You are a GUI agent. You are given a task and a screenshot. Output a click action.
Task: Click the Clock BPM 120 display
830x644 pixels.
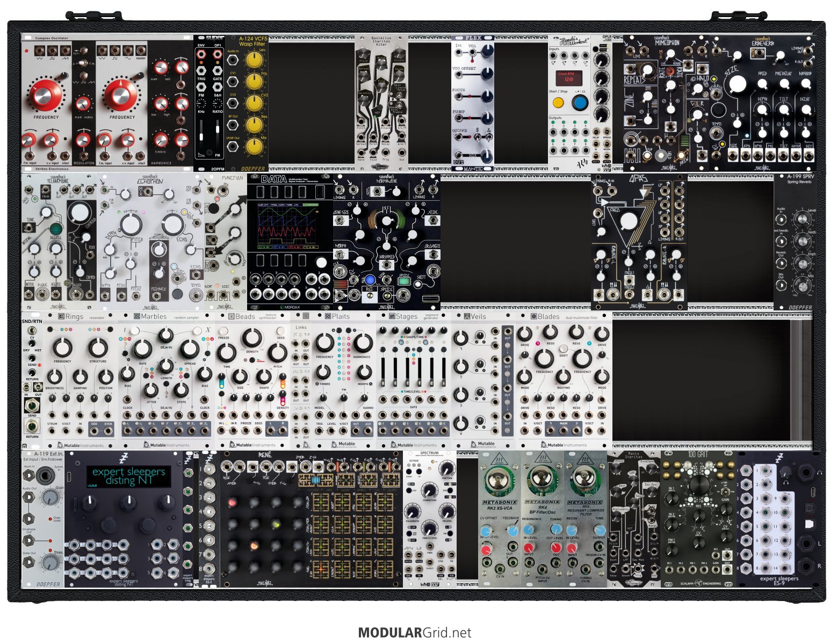click(x=569, y=78)
